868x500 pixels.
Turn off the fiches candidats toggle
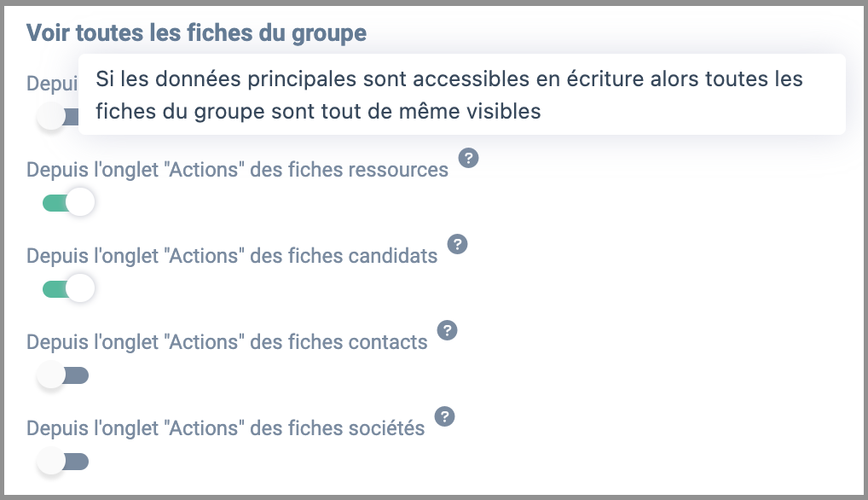(68, 289)
